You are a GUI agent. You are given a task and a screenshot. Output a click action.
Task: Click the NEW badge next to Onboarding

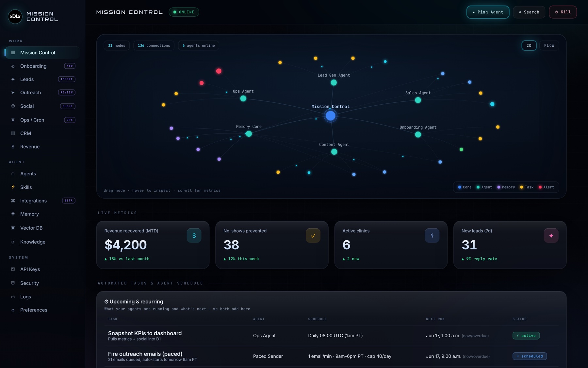[70, 66]
